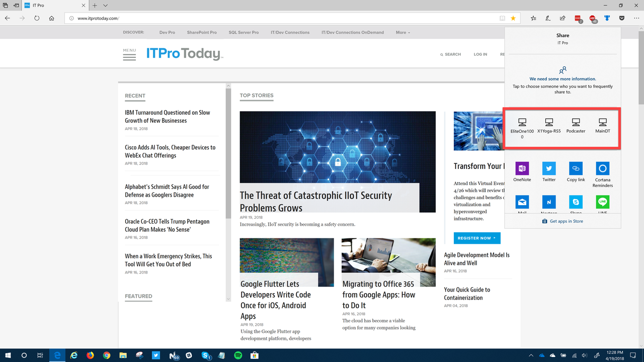Image resolution: width=644 pixels, height=362 pixels.
Task: Open the Edge Settings and more menu
Action: (636, 18)
